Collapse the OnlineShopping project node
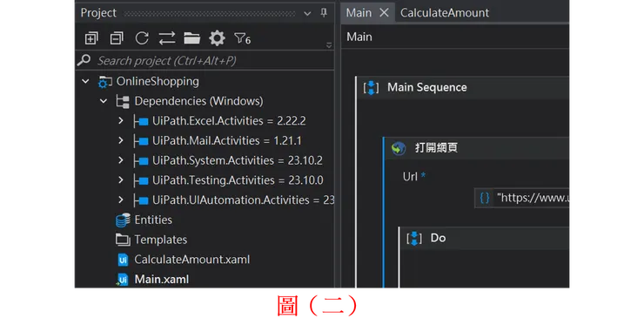 pyautogui.click(x=85, y=81)
